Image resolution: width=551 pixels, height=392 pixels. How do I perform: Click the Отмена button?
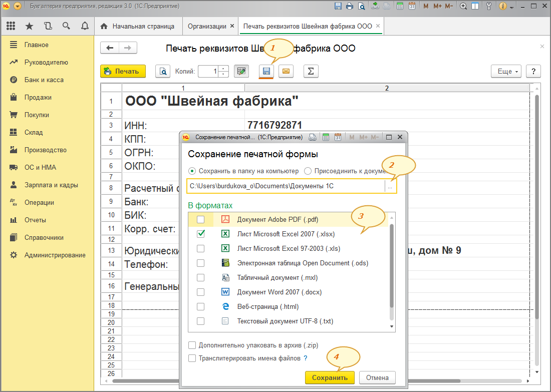pyautogui.click(x=377, y=378)
